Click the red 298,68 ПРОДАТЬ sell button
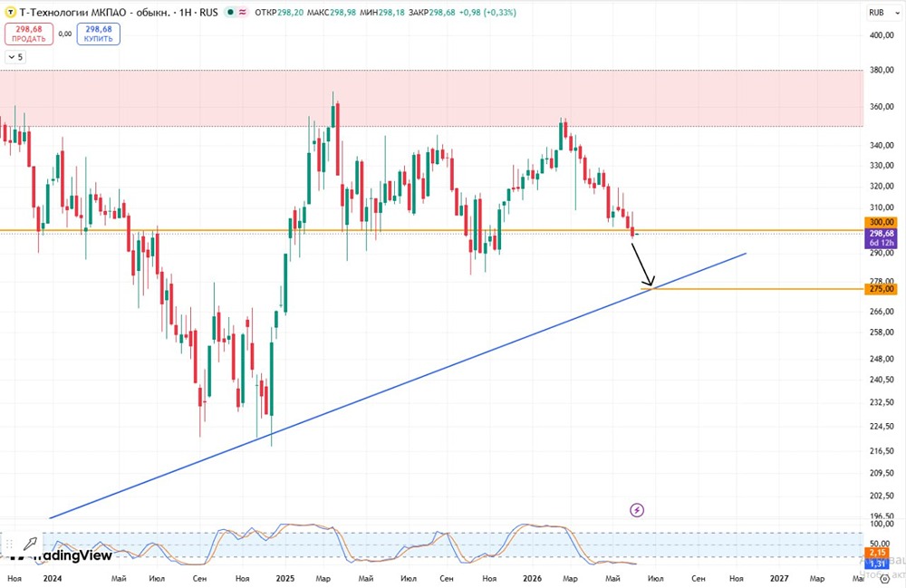 [29, 34]
